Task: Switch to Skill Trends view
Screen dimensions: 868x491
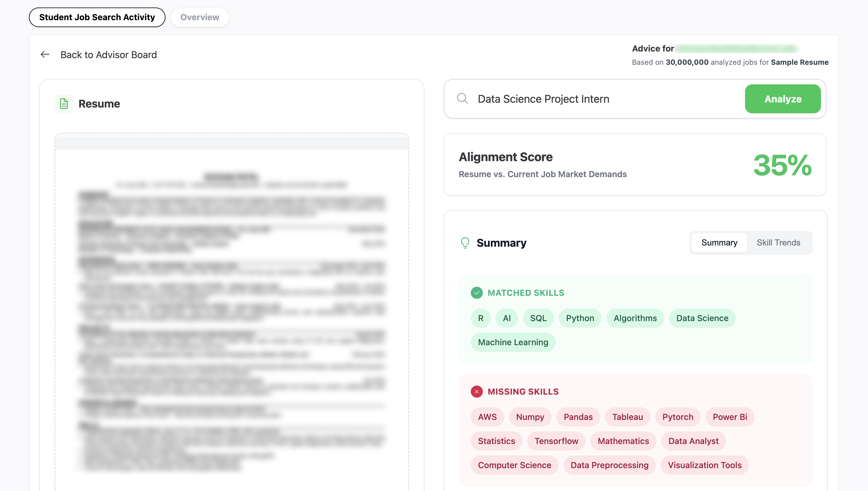Action: (x=778, y=242)
